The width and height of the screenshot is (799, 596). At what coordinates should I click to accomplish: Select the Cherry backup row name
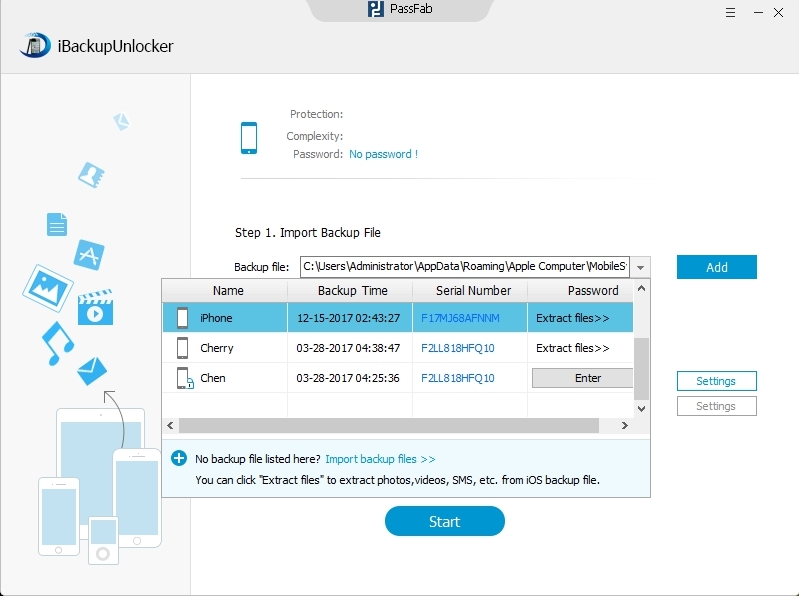point(217,348)
